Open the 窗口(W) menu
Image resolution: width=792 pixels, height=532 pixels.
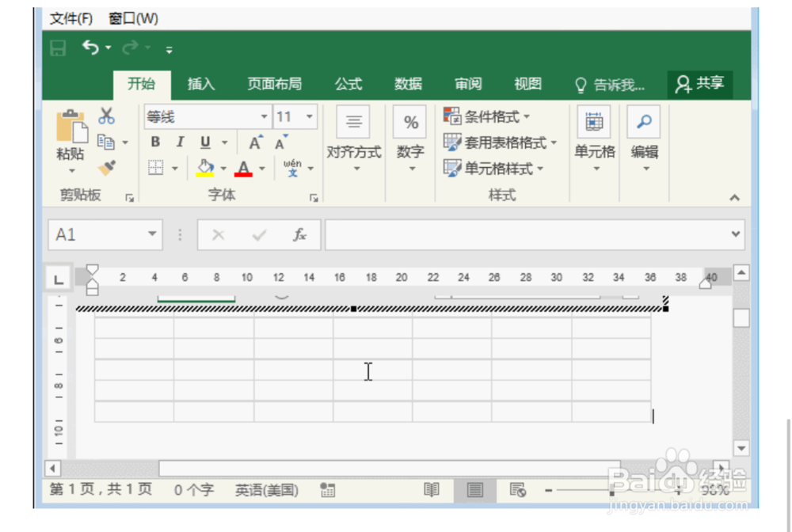(133, 19)
